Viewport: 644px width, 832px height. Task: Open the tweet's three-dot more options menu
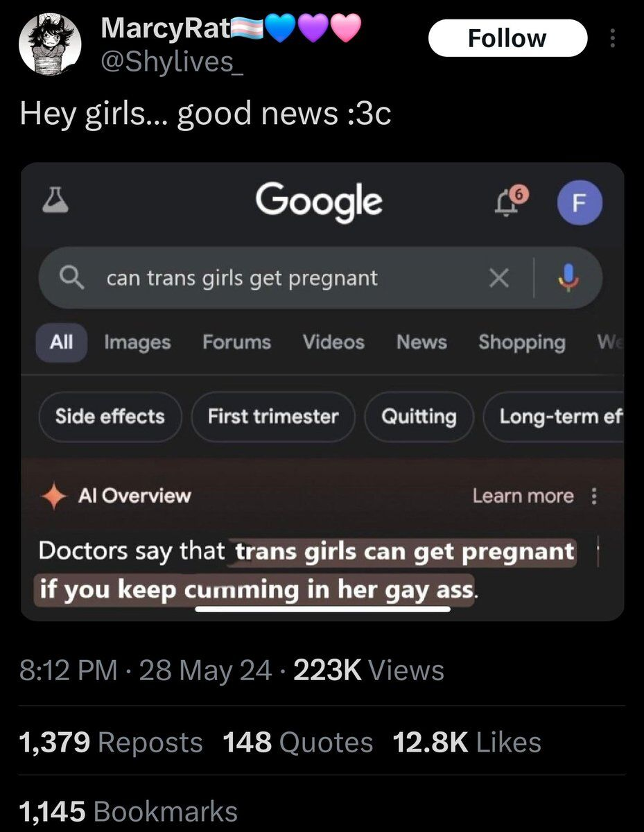pyautogui.click(x=611, y=38)
